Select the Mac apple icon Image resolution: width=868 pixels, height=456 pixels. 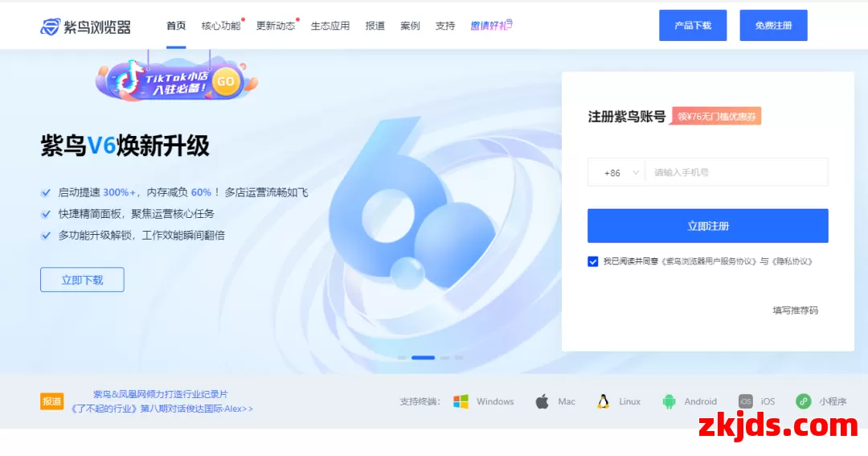pos(542,401)
